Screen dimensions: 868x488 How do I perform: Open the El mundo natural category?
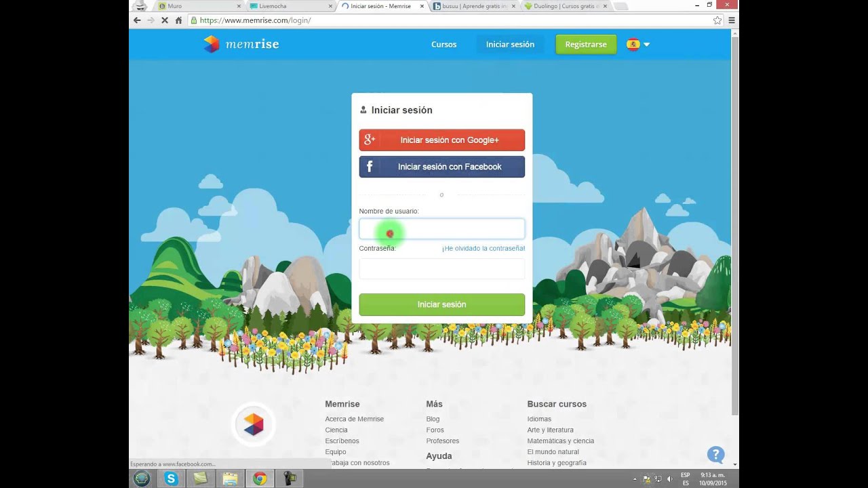click(x=553, y=451)
